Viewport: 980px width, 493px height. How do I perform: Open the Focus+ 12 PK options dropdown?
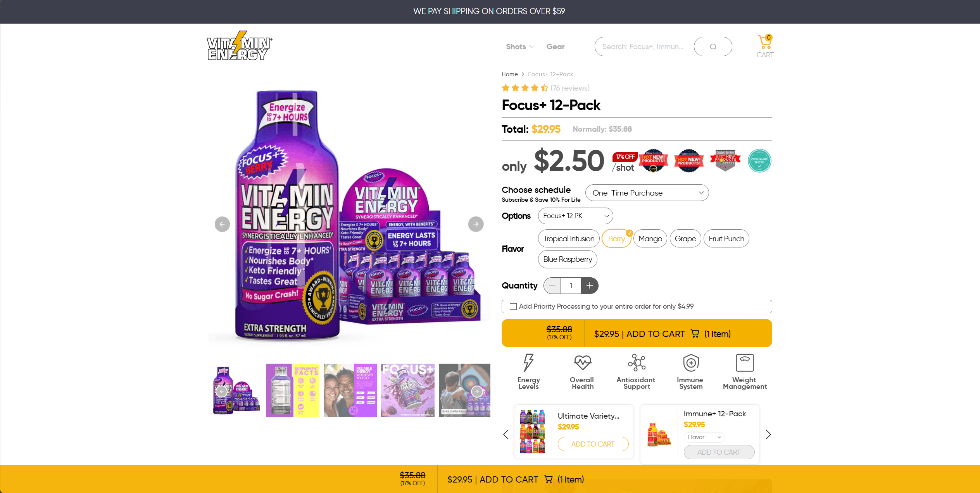click(575, 216)
